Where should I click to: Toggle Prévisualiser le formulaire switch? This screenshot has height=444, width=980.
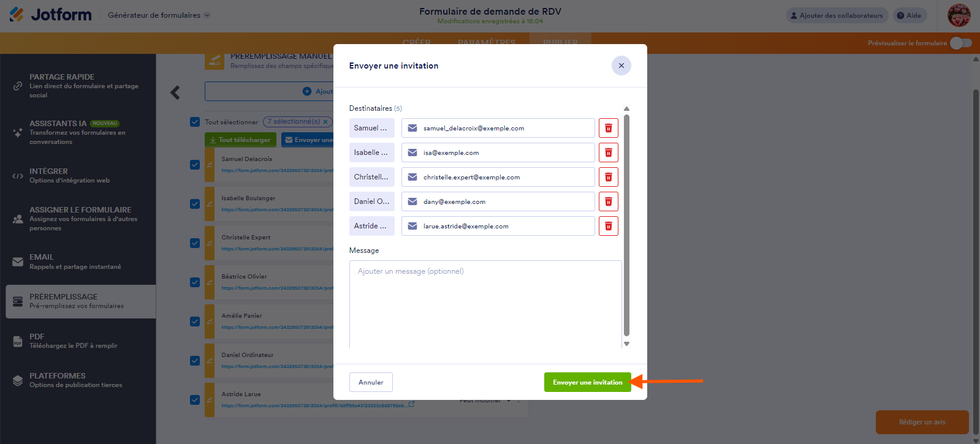(x=960, y=43)
